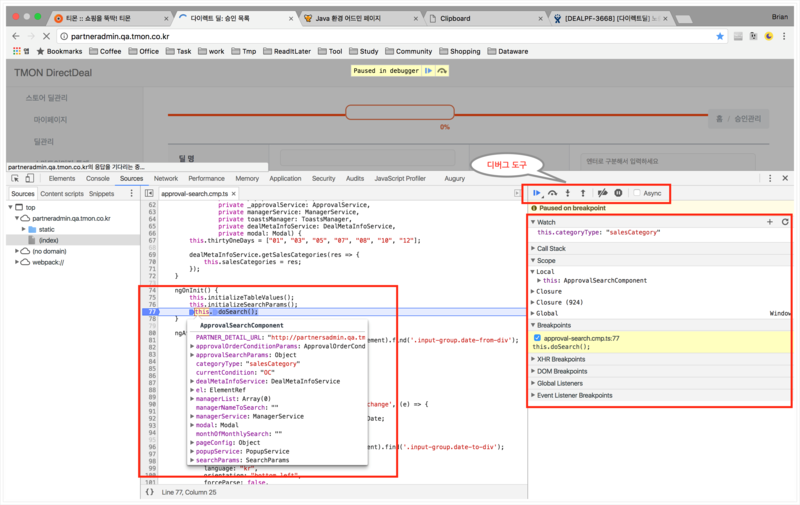Expand searchParams: SearchParams in popup
The image size is (800, 505).
click(192, 460)
